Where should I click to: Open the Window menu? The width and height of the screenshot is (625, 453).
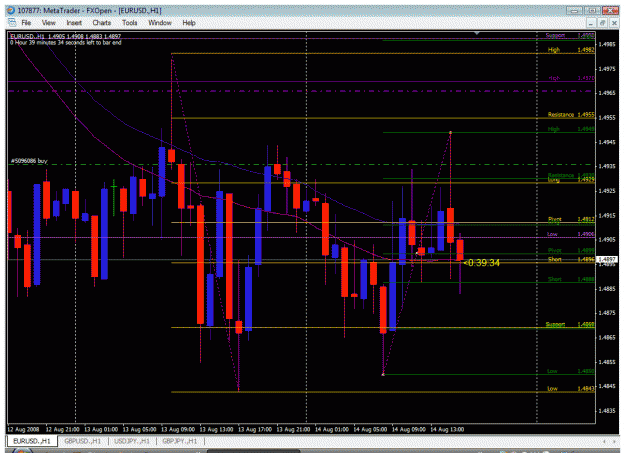(x=160, y=23)
